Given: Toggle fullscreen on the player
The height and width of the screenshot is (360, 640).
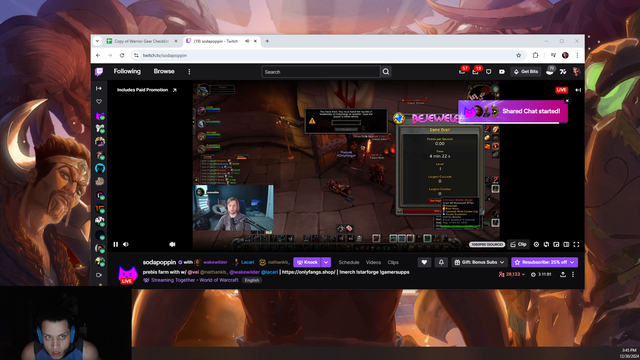Looking at the screenshot, I should 576,244.
